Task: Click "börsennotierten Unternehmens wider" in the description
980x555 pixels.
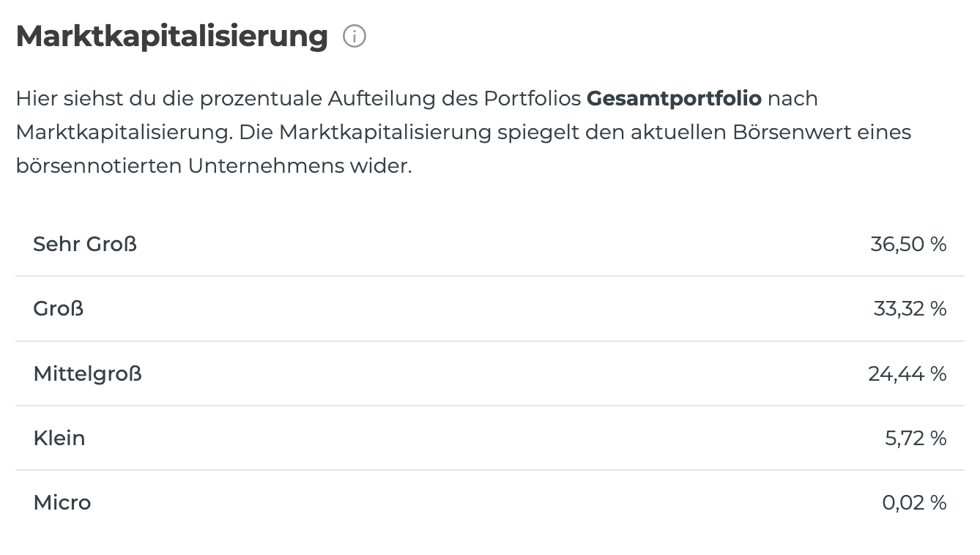Action: 213,165
